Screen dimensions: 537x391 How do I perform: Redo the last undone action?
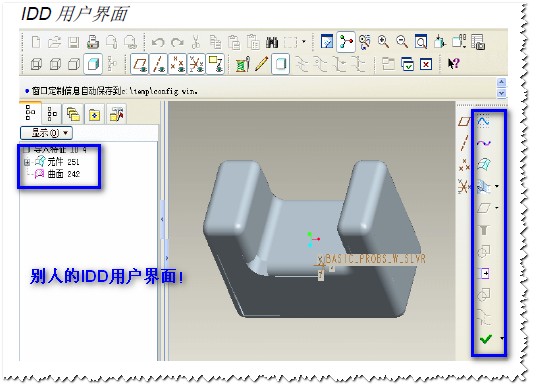pyautogui.click(x=177, y=42)
